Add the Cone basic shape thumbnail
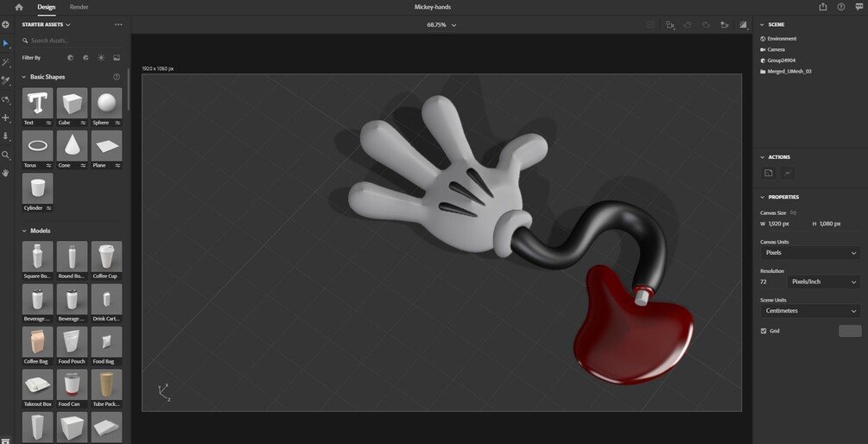 72,146
